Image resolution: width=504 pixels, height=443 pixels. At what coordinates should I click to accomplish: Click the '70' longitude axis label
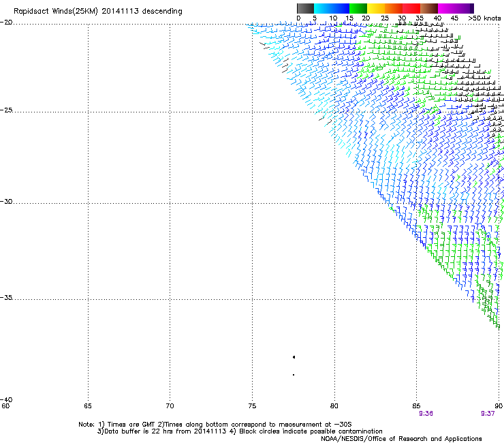click(170, 406)
